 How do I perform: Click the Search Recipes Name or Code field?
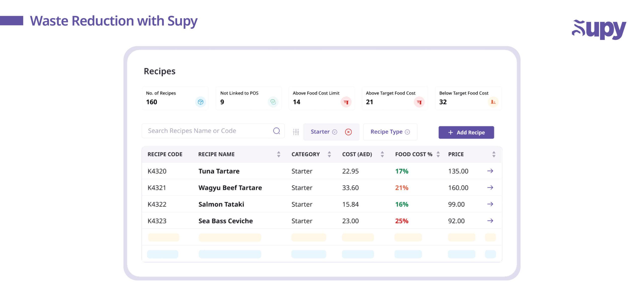[x=213, y=131]
